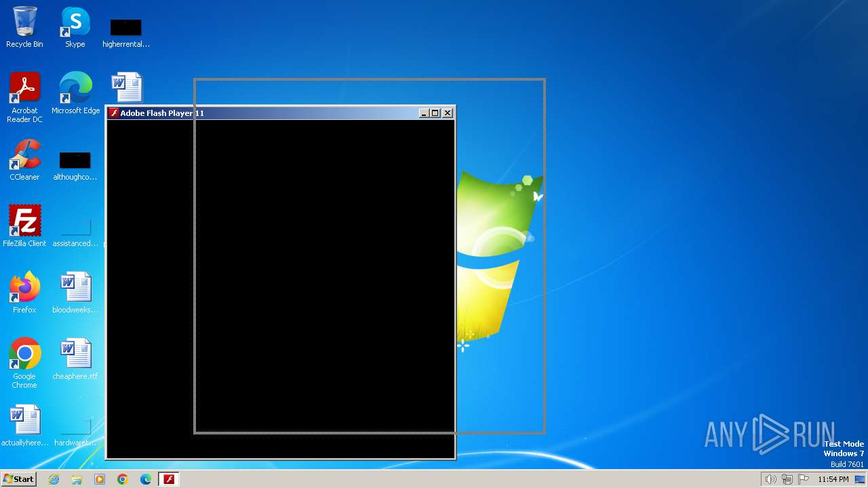The image size is (868, 488).
Task: Open the volume control in the system tray
Action: click(x=771, y=479)
